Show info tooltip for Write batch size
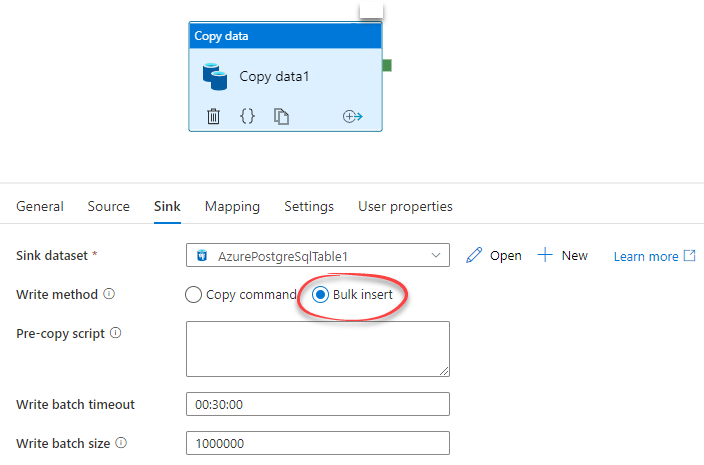This screenshot has width=704, height=465. tap(121, 443)
